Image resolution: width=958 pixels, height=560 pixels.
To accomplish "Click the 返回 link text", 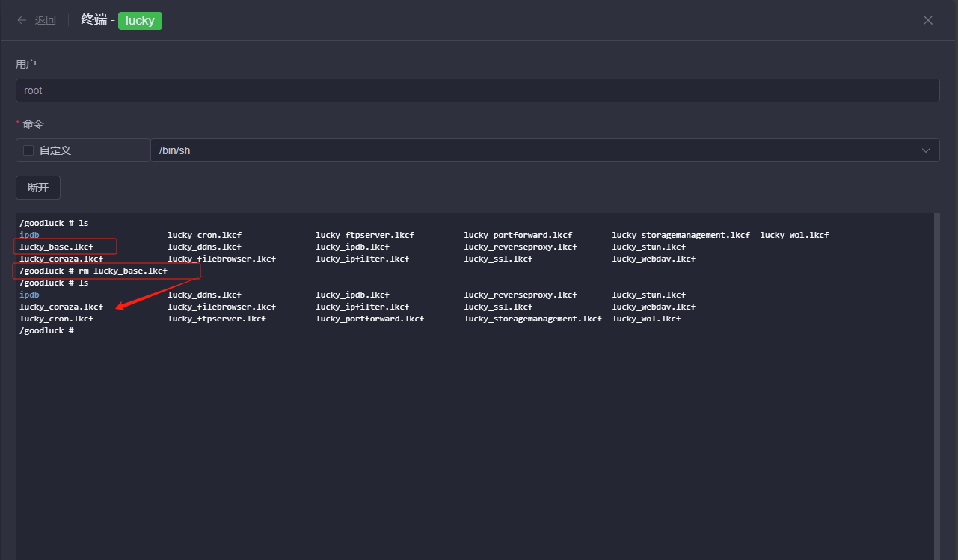I will click(x=46, y=20).
